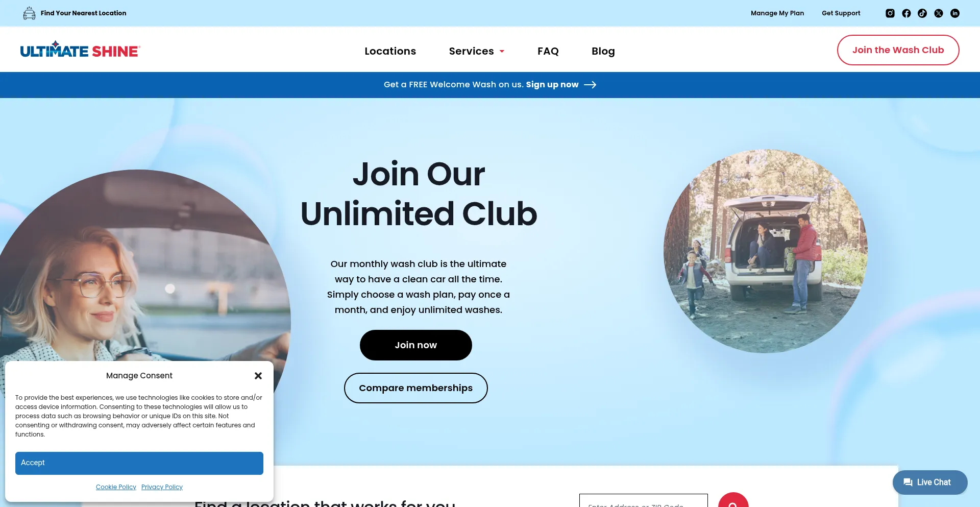Click Compare memberships button
Viewport: 980px width, 507px height.
pyautogui.click(x=415, y=388)
